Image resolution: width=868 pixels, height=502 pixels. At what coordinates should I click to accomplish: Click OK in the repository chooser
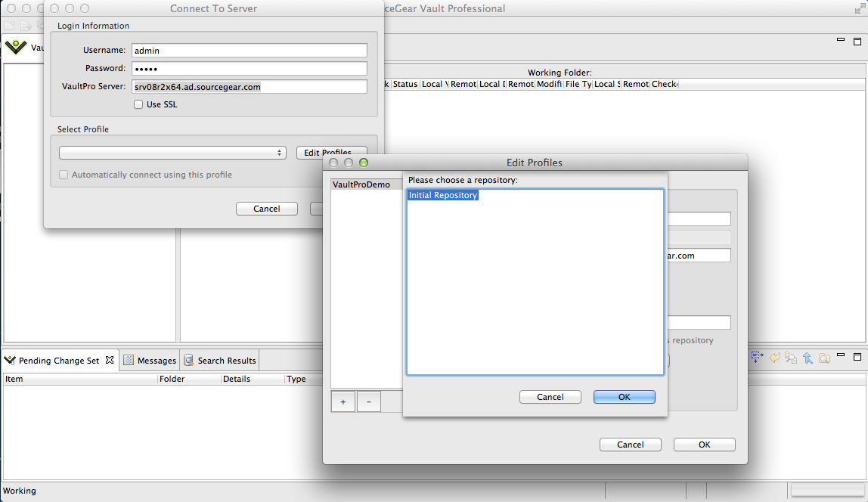point(625,397)
